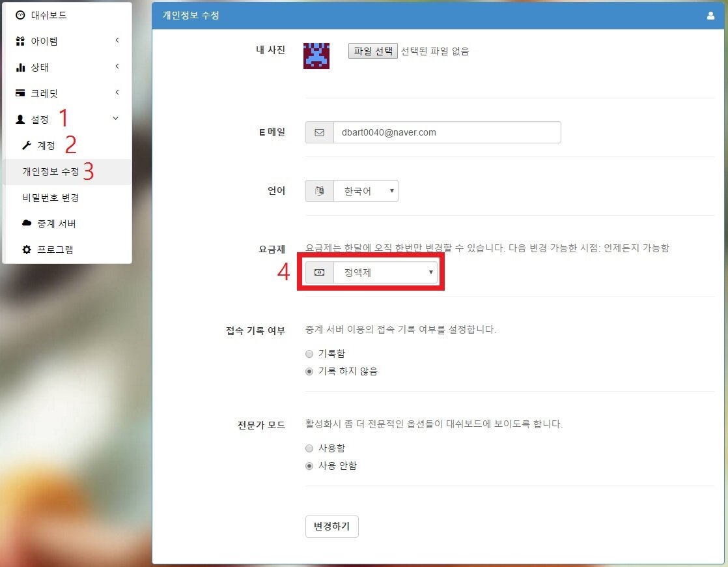Image resolution: width=728 pixels, height=567 pixels.
Task: Click the email address input field
Action: (447, 132)
